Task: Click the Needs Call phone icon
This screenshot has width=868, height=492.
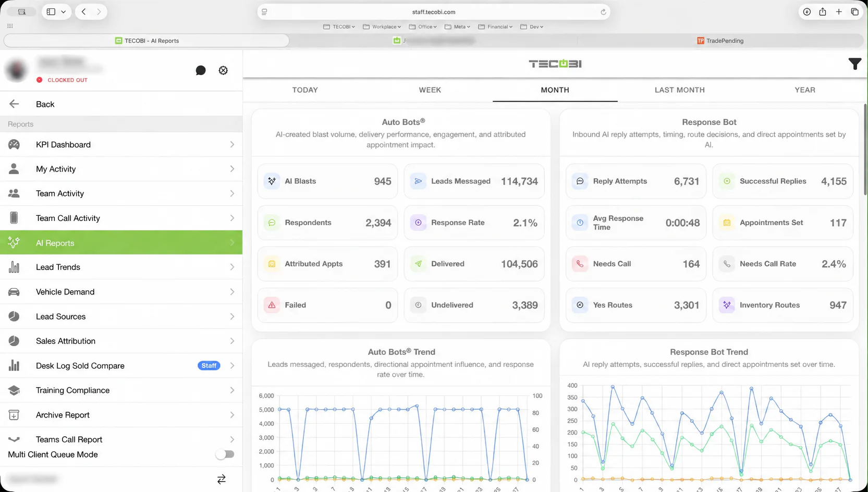Action: (x=580, y=264)
